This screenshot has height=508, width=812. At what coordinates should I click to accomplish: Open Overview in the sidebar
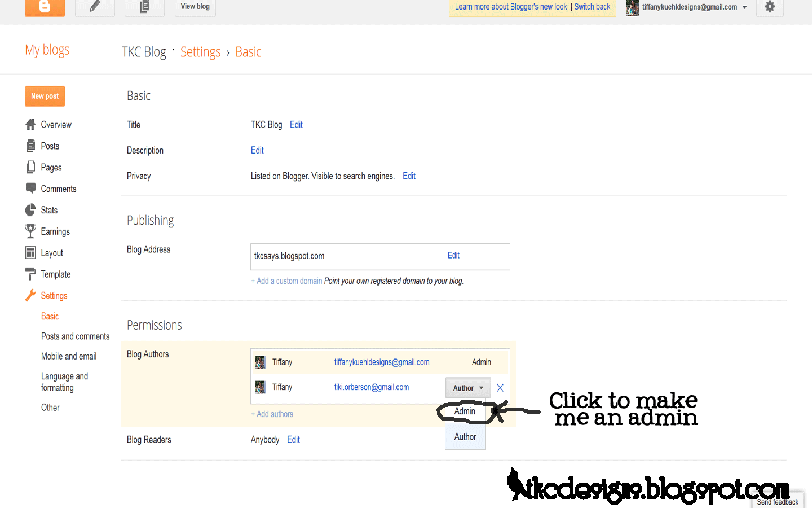click(56, 125)
